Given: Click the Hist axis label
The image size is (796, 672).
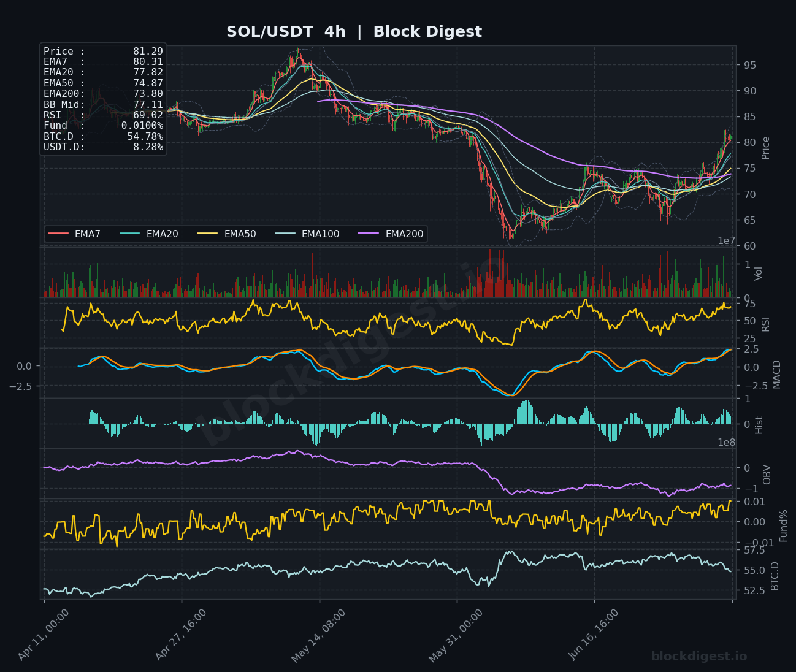Looking at the screenshot, I should (759, 424).
